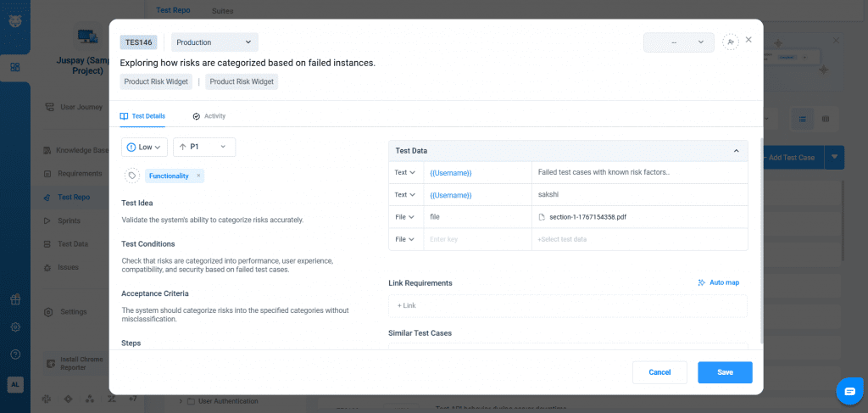Click the assign user icon
The image size is (868, 413).
[x=730, y=42]
